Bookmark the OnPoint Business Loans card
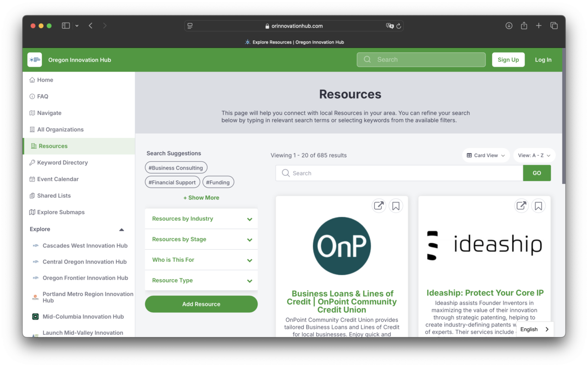The width and height of the screenshot is (588, 367). click(396, 206)
